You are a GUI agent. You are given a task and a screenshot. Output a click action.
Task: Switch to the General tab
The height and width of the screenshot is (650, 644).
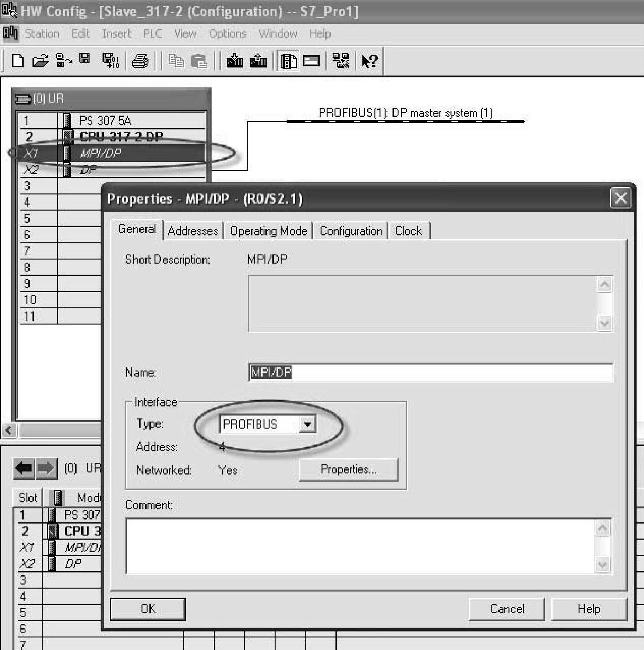(137, 229)
